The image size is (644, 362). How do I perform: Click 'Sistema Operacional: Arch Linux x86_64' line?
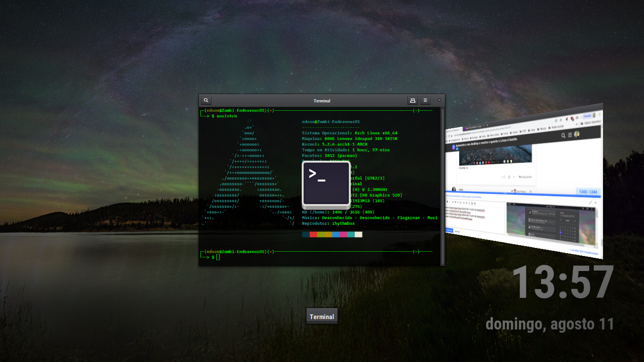[x=349, y=133]
